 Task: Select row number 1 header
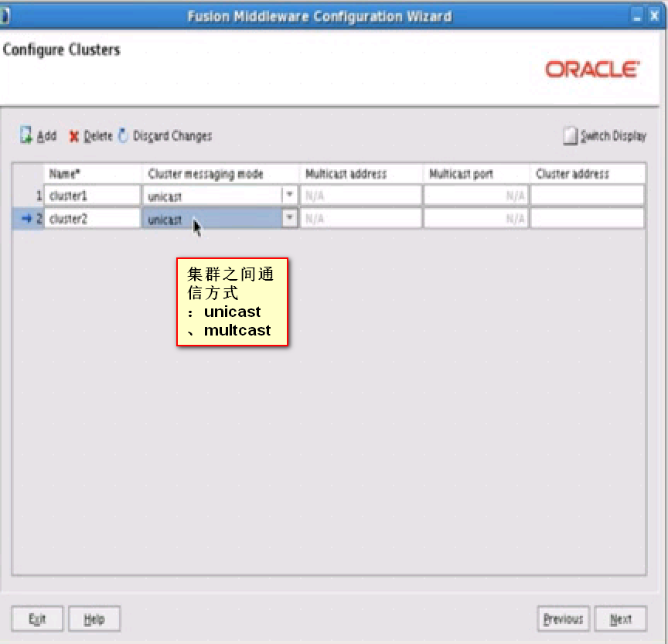[28, 196]
